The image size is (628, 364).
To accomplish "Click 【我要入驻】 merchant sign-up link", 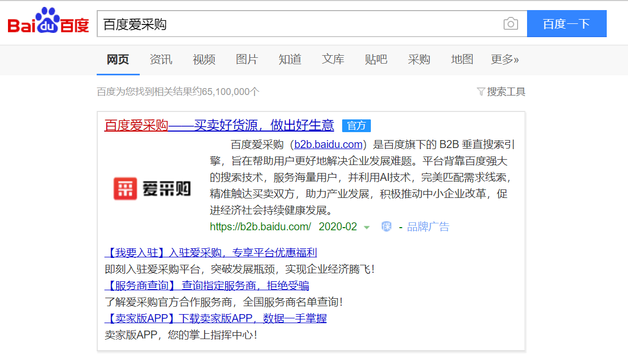I will point(210,253).
